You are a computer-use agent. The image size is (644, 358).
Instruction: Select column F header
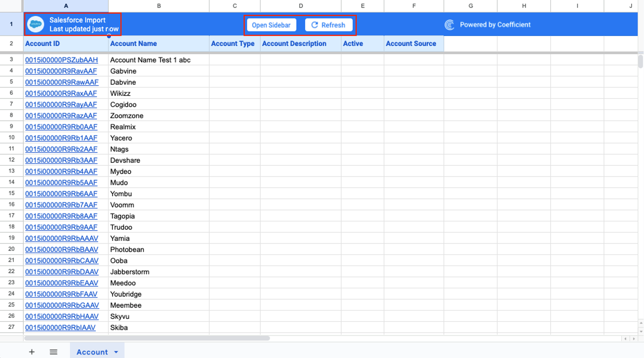[x=414, y=6]
